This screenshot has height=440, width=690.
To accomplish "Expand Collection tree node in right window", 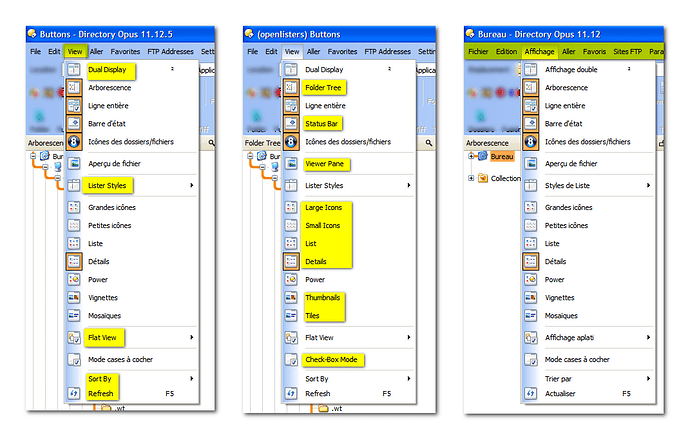I will tap(471, 178).
